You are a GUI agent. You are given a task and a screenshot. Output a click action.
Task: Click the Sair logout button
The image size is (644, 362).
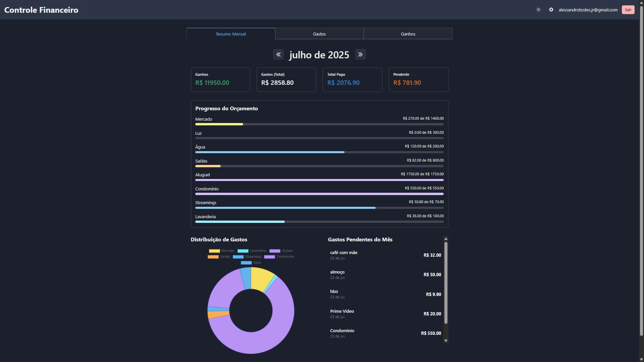[x=628, y=10]
